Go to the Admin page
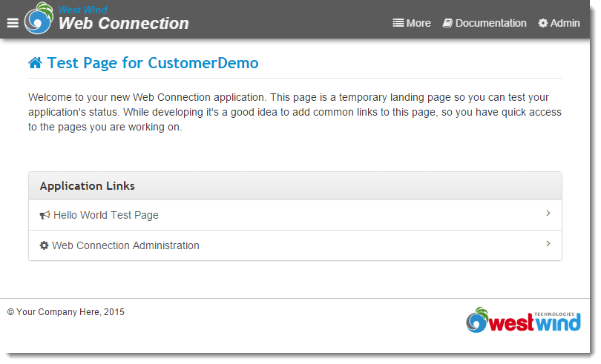Viewport: 601px width, 364px height. pos(559,23)
